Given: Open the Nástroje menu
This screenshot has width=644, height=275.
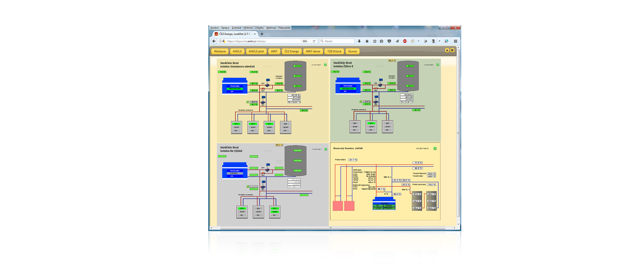Looking at the screenshot, I should (271, 28).
